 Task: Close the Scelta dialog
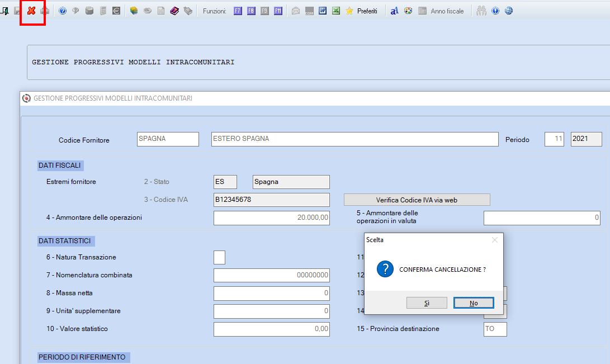(x=494, y=240)
